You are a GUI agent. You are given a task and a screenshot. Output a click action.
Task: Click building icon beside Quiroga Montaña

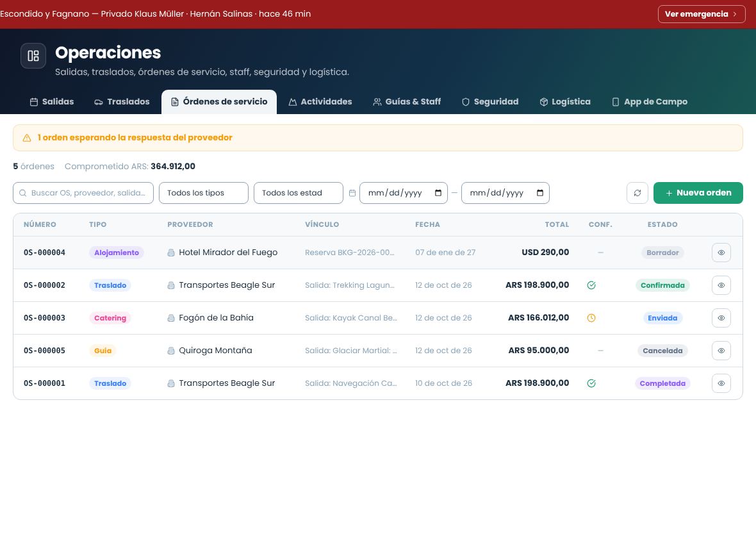pos(171,351)
